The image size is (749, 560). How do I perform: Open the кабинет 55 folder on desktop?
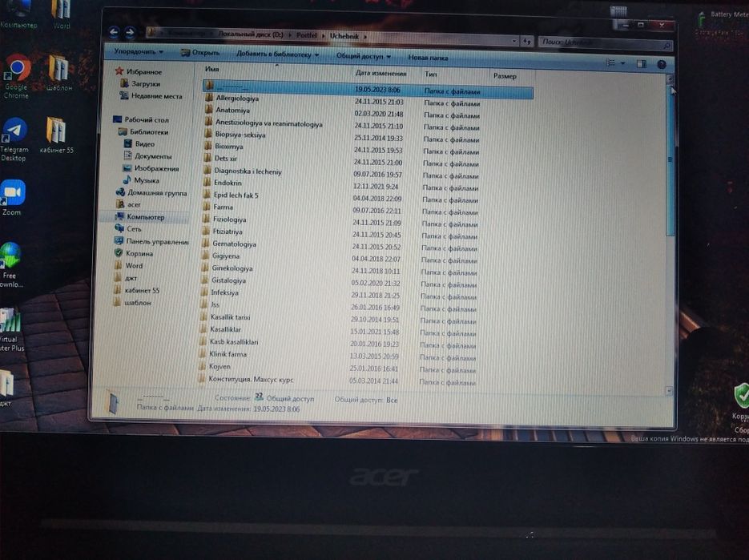point(56,135)
